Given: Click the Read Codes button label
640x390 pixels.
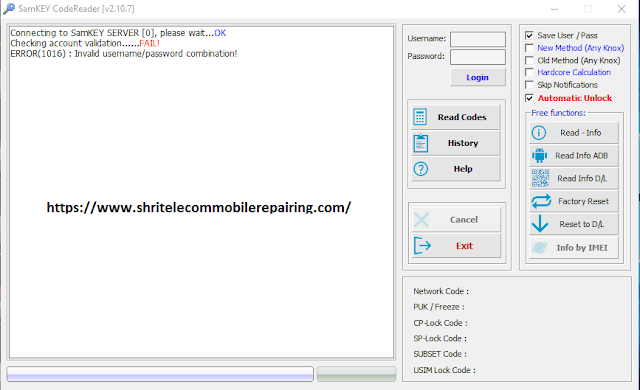Looking at the screenshot, I should click(462, 117).
